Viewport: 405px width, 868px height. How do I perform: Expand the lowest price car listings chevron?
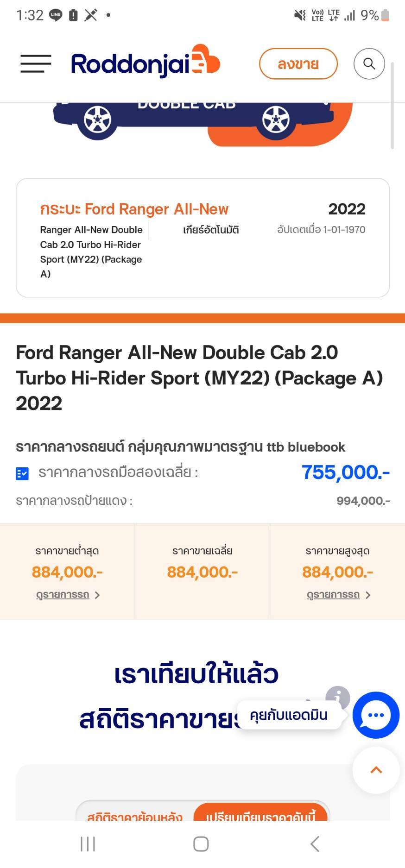coord(97,595)
